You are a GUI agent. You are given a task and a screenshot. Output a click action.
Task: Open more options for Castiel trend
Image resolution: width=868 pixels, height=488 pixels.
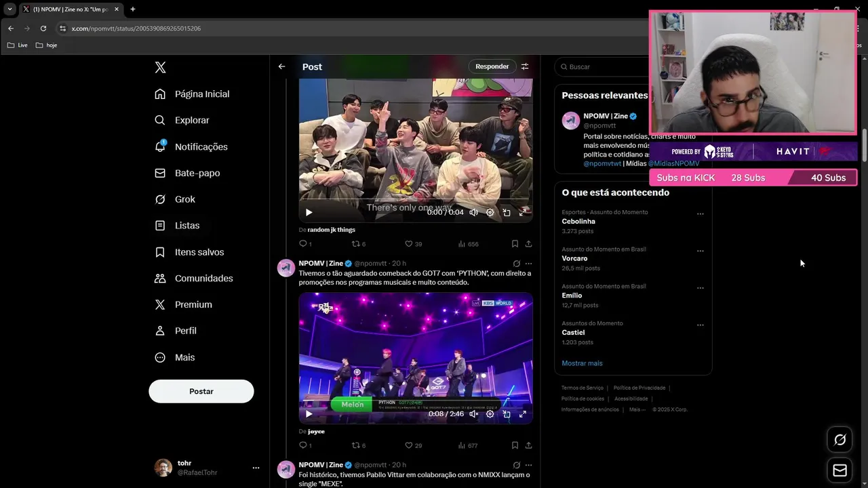tap(701, 325)
